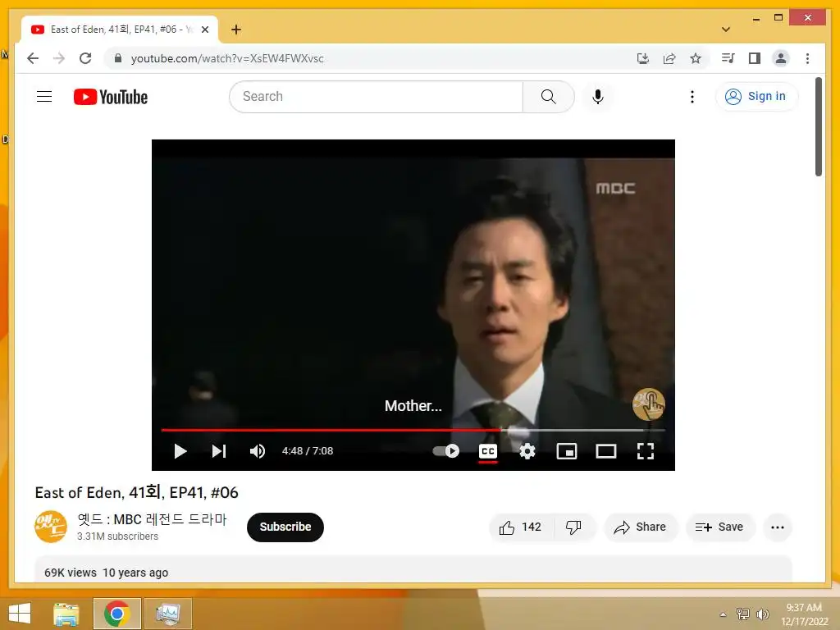The width and height of the screenshot is (840, 630).
Task: Save video to a playlist
Action: pyautogui.click(x=719, y=527)
